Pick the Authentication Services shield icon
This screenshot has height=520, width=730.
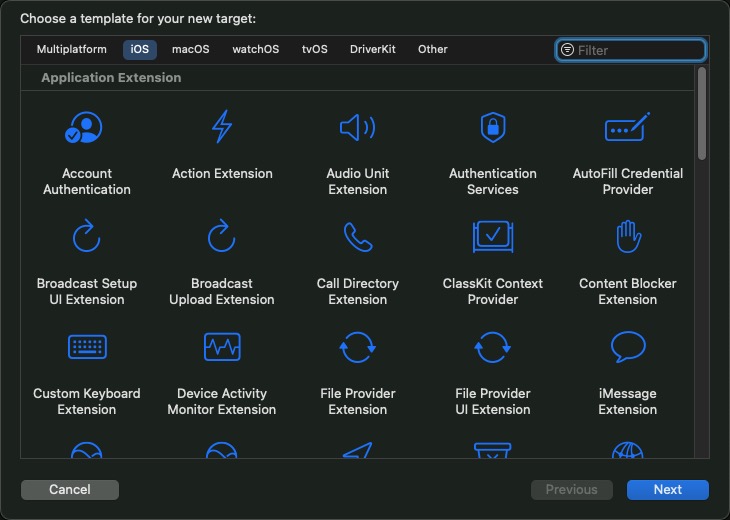[493, 127]
